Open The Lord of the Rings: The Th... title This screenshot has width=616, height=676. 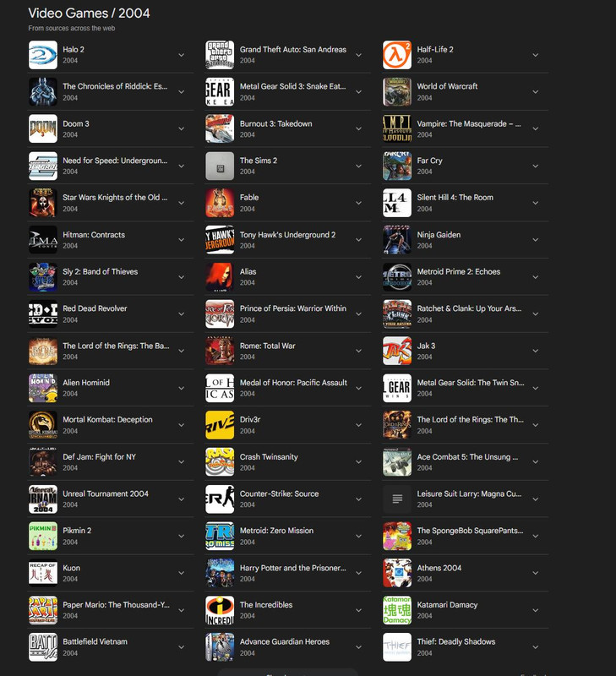point(471,419)
